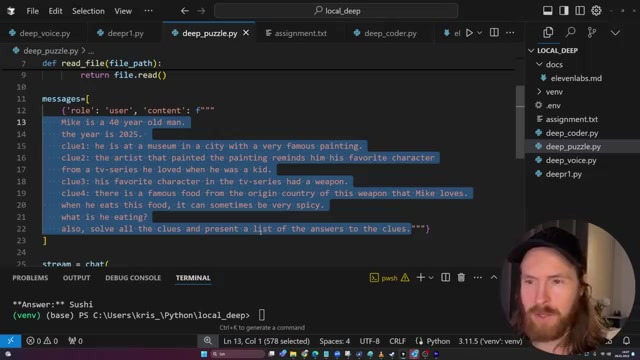Change indentation via Spaces: 4
The width and height of the screenshot is (640, 360).
coord(335,341)
